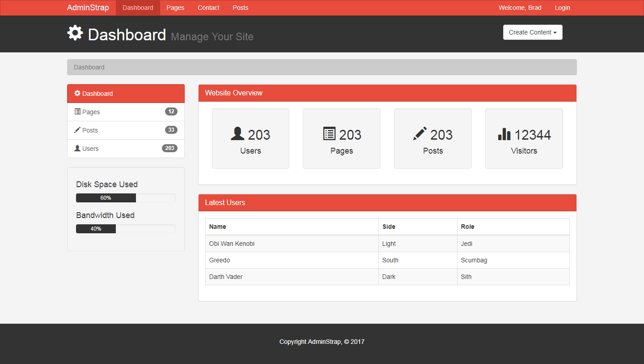Go to Pages in the top navbar

[x=175, y=8]
